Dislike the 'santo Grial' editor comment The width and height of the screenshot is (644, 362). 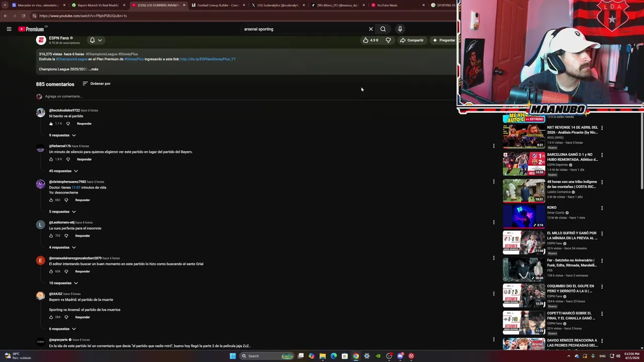[x=66, y=271]
